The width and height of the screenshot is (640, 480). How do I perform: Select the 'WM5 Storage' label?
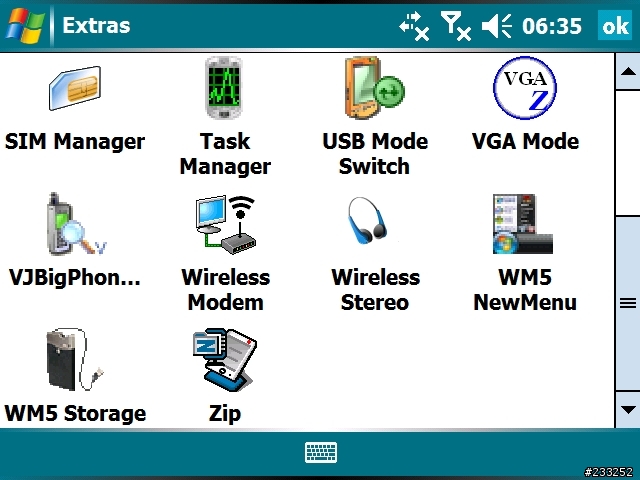click(x=75, y=413)
